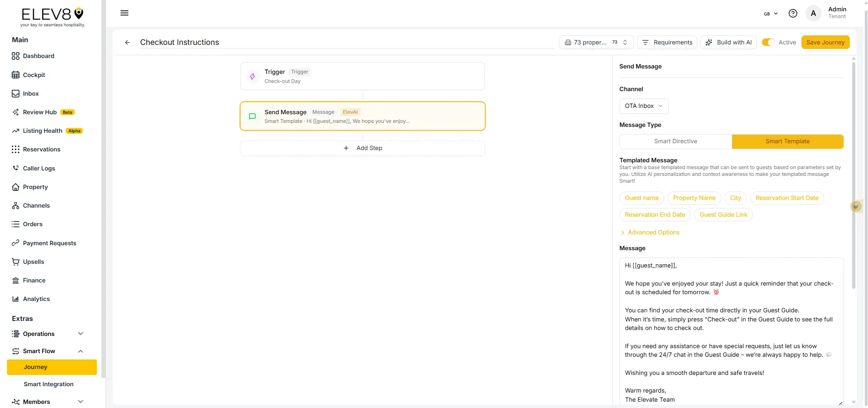Click the Send Message chat bubble icon
Image resolution: width=868 pixels, height=408 pixels.
tap(253, 116)
